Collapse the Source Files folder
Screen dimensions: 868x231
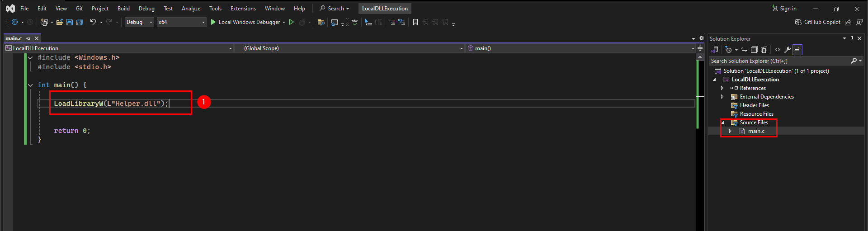pyautogui.click(x=722, y=123)
